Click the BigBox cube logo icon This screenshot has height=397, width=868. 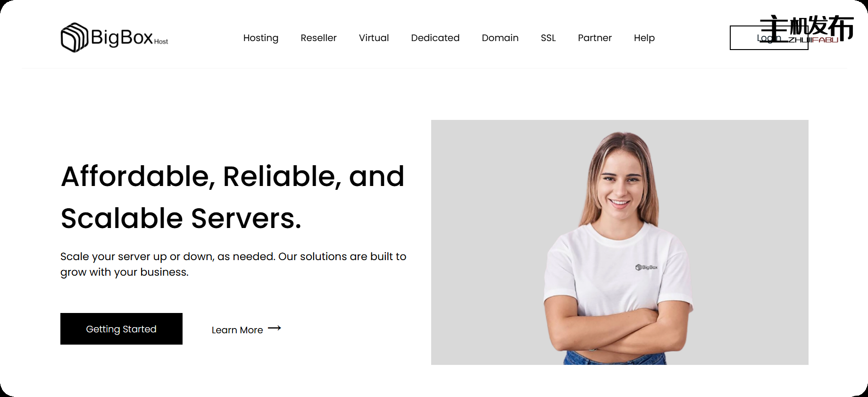coord(75,37)
